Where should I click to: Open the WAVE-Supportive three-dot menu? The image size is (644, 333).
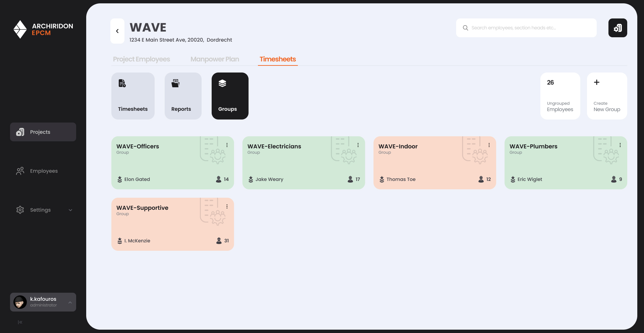point(227,206)
